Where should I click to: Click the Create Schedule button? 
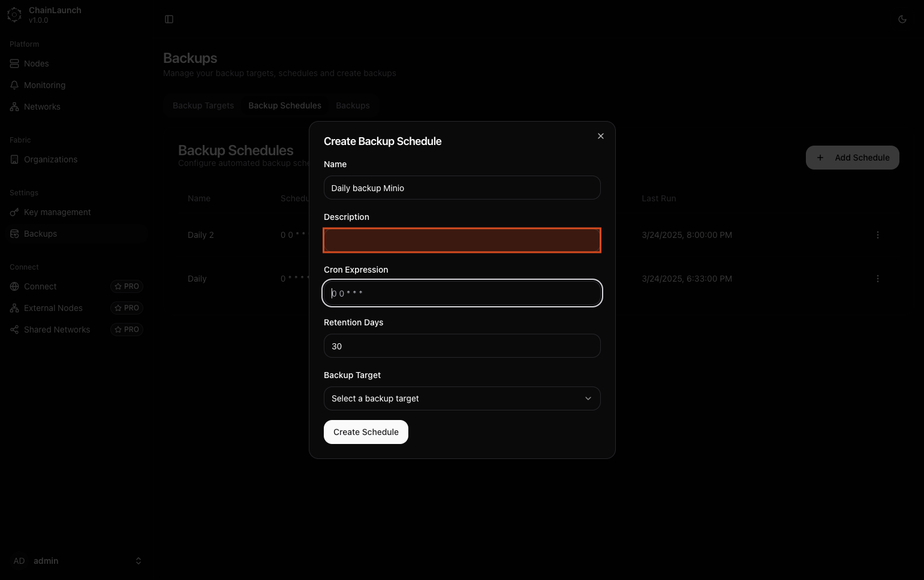[366, 432]
